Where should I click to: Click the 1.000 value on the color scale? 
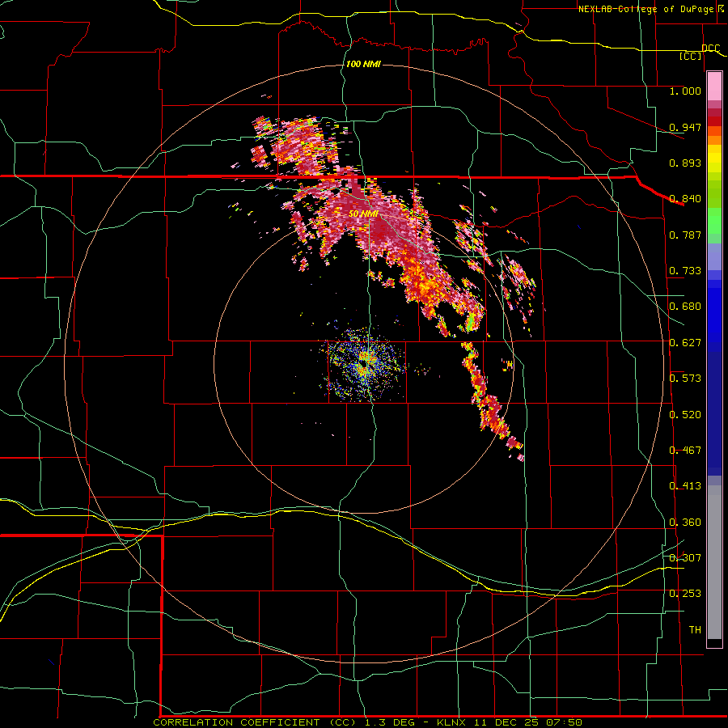685,91
